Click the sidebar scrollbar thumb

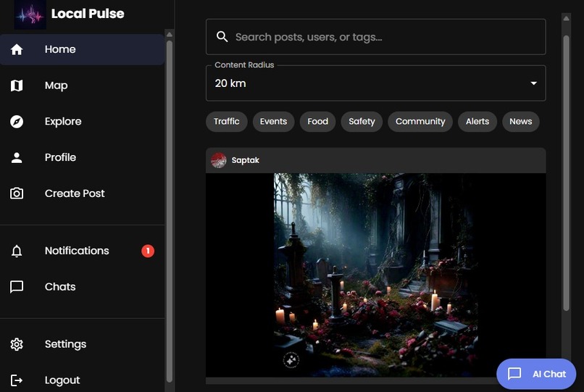(x=170, y=212)
